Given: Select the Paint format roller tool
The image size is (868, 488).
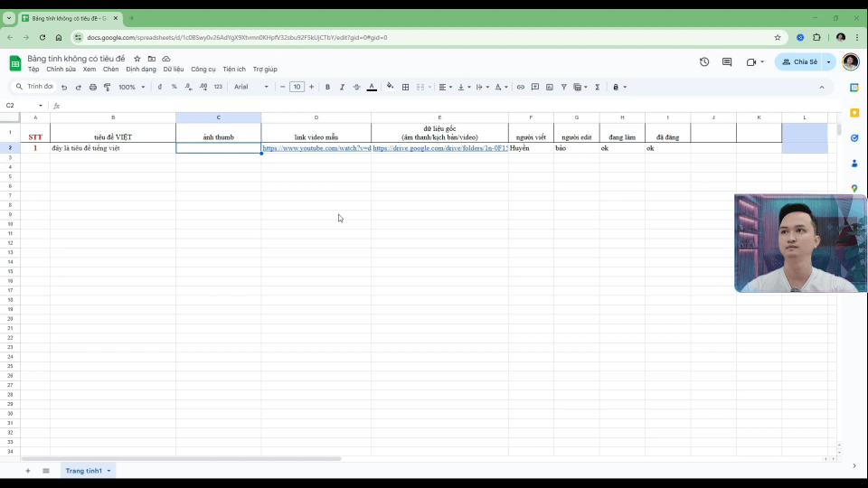Looking at the screenshot, I should [107, 88].
